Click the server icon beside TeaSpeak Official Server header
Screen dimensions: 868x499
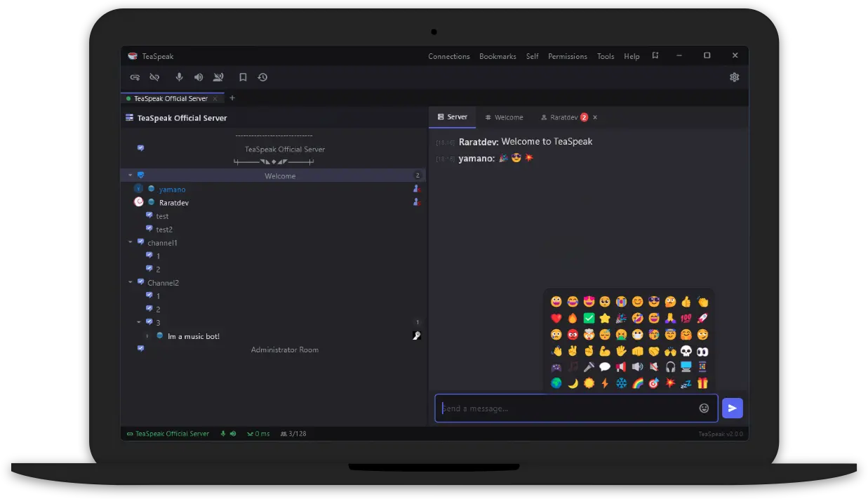129,118
